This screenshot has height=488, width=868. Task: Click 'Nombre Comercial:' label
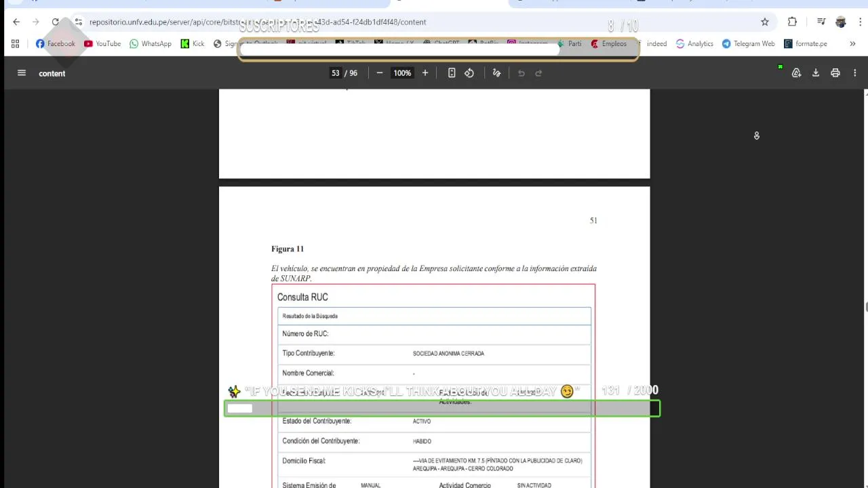tap(308, 373)
